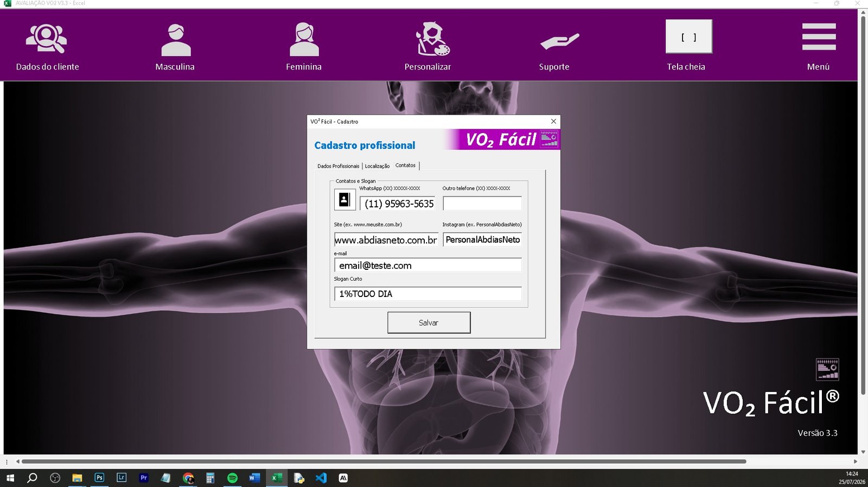Open the Personalizar painter icon
This screenshot has width=868, height=487.
(432, 39)
